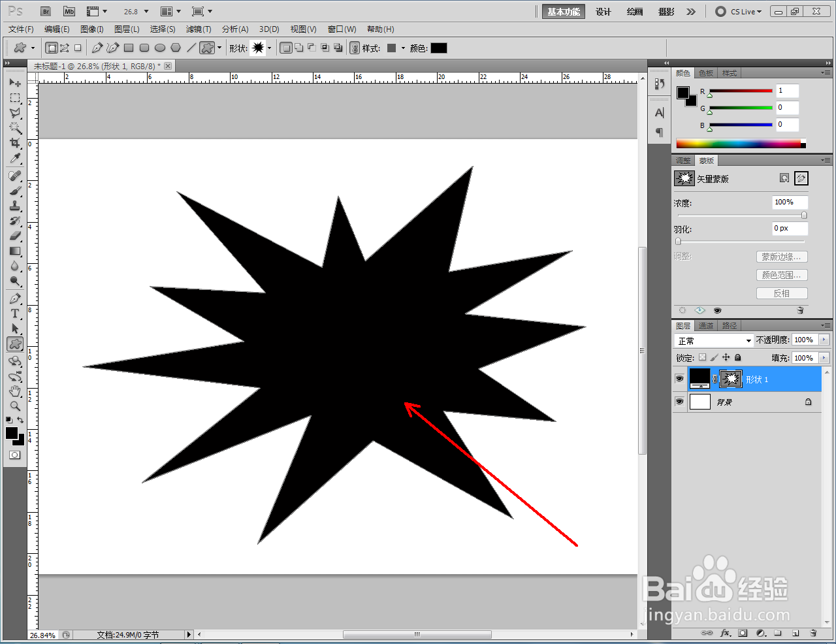Select the Eraser tool

pos(15,236)
